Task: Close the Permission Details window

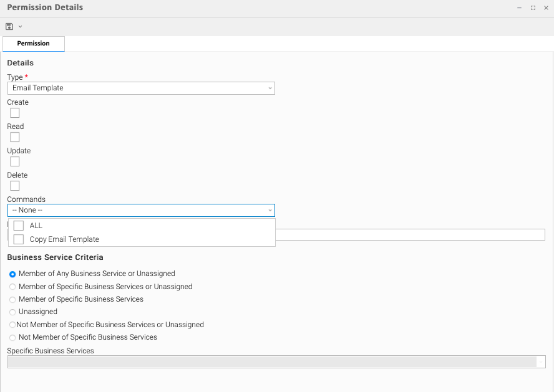Action: point(546,8)
